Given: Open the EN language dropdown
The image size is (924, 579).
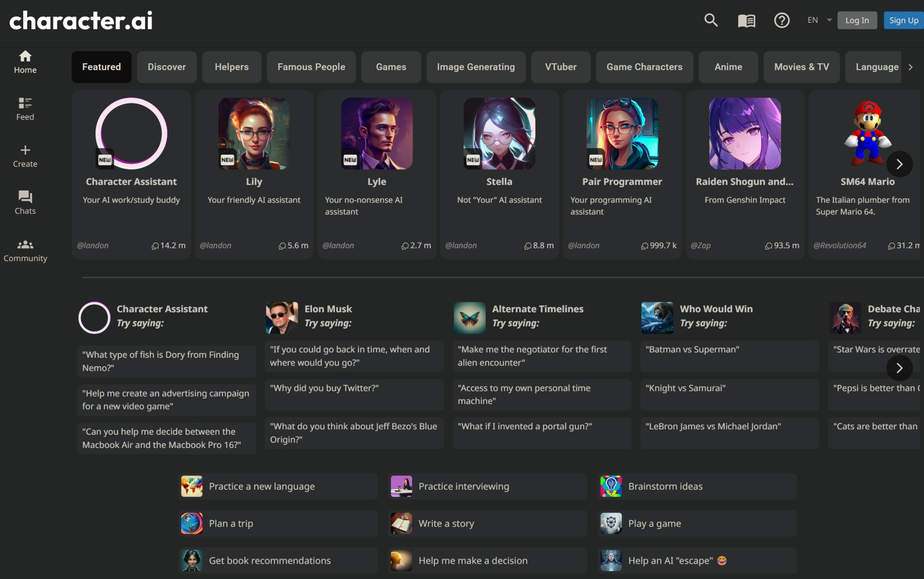Looking at the screenshot, I should tap(819, 20).
